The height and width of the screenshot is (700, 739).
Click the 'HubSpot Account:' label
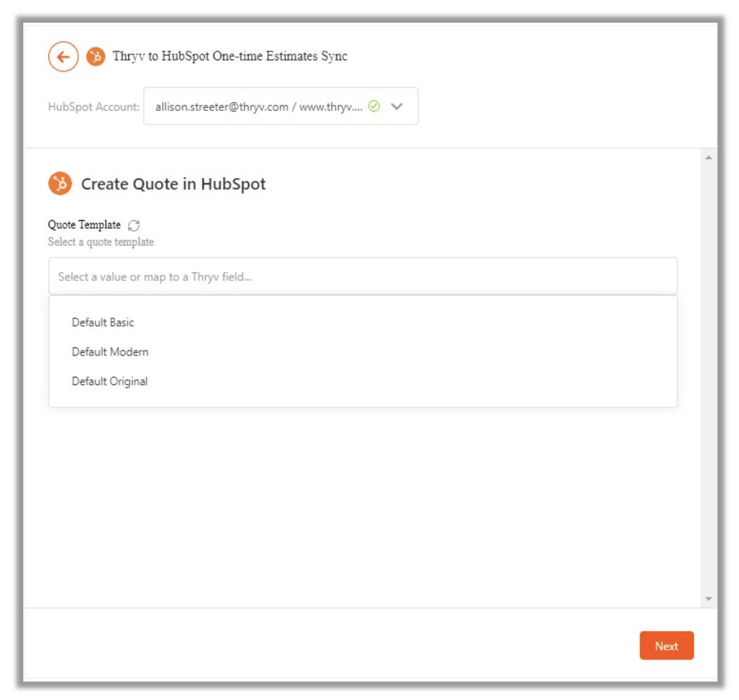(94, 107)
